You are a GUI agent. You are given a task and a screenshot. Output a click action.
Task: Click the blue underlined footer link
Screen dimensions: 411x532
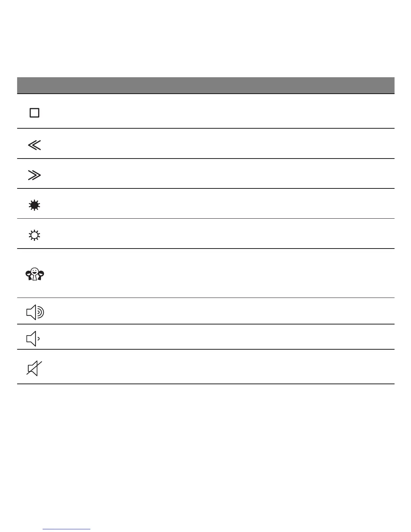tap(67, 529)
